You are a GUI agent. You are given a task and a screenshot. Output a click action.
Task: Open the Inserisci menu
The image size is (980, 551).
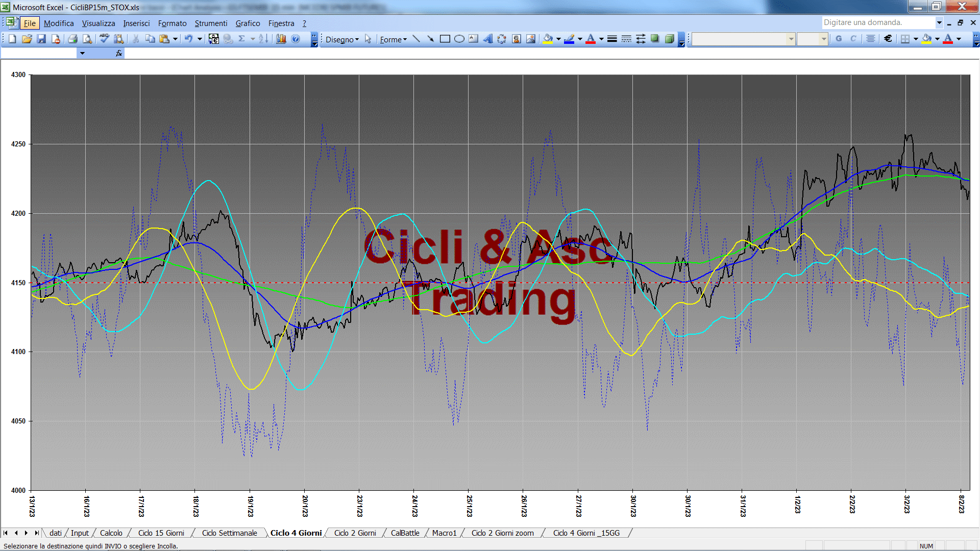136,23
